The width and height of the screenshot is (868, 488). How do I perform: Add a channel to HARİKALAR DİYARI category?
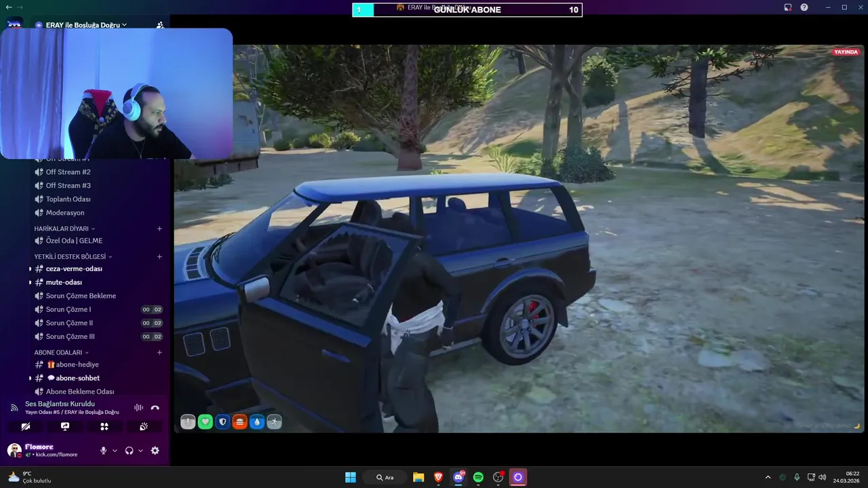159,228
